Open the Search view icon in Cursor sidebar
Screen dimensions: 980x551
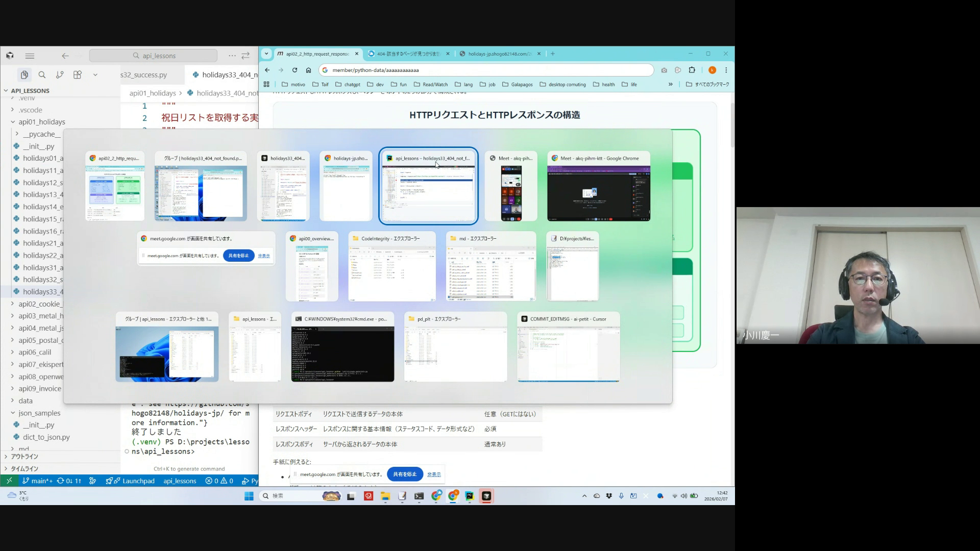click(x=42, y=75)
